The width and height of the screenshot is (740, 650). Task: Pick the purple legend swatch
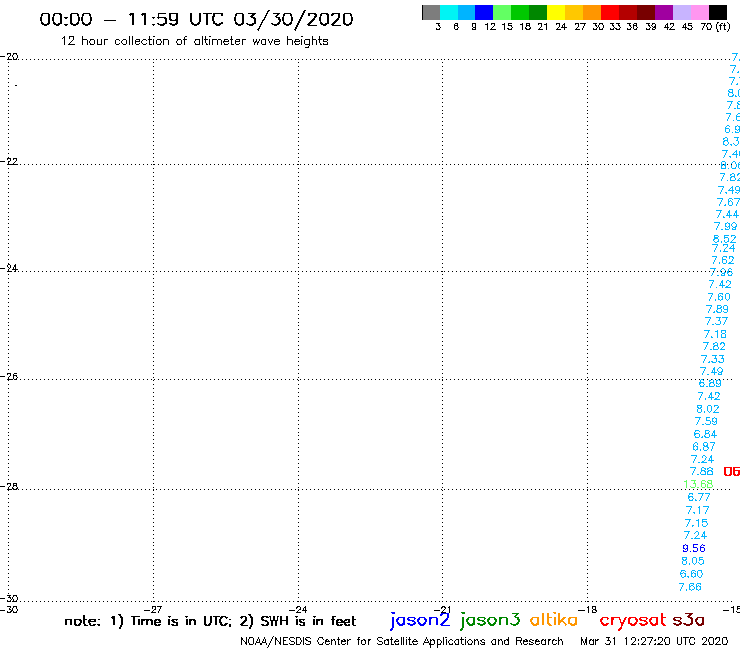click(x=664, y=12)
